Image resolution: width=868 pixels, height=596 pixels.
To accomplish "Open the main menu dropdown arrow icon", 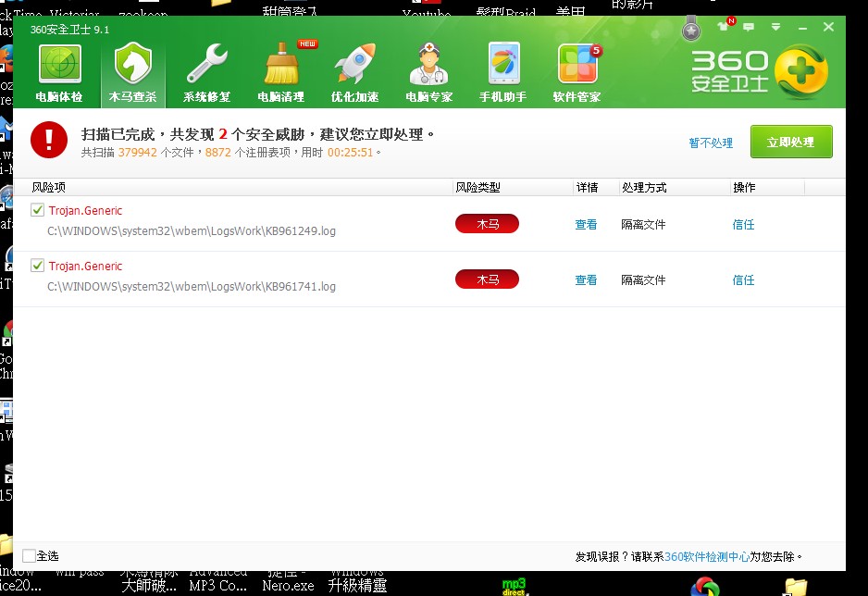I will (775, 27).
